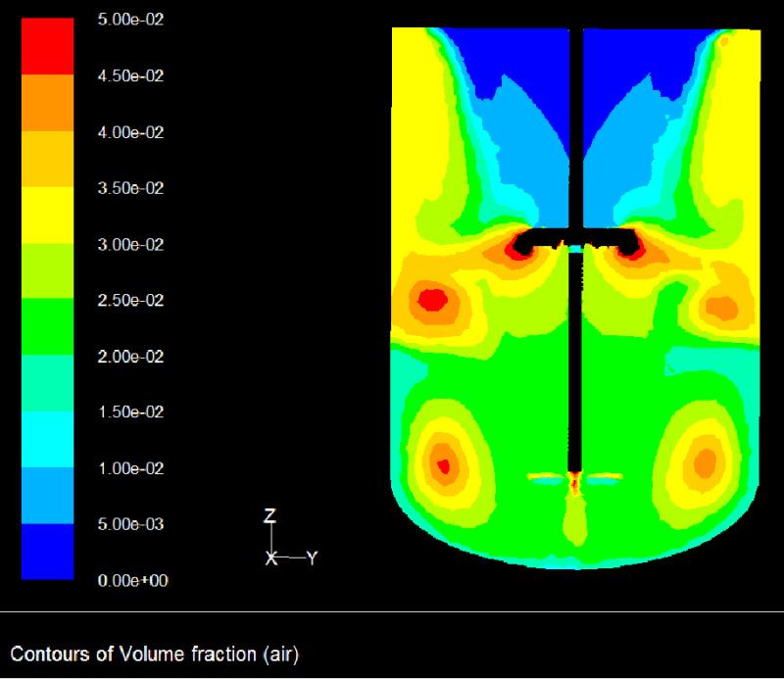Click the upper impeller disc on the shaft
This screenshot has height=679, width=784.
576,237
